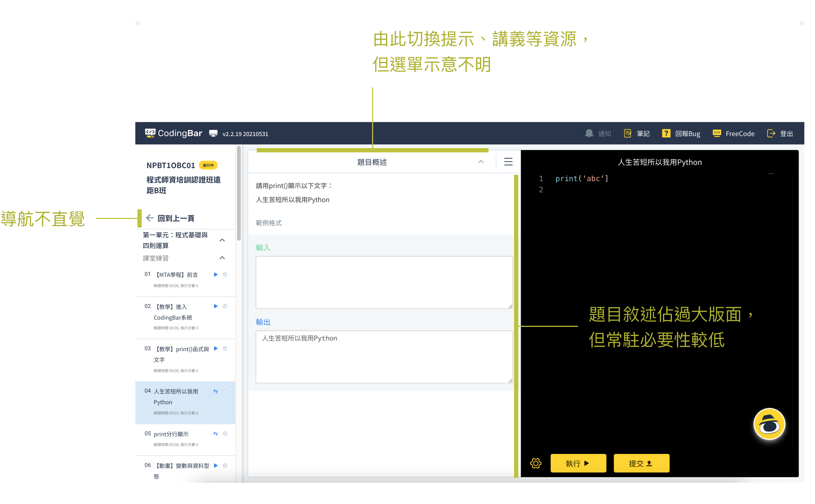This screenshot has width=815, height=504.
Task: Open editor settings gear
Action: tap(535, 463)
